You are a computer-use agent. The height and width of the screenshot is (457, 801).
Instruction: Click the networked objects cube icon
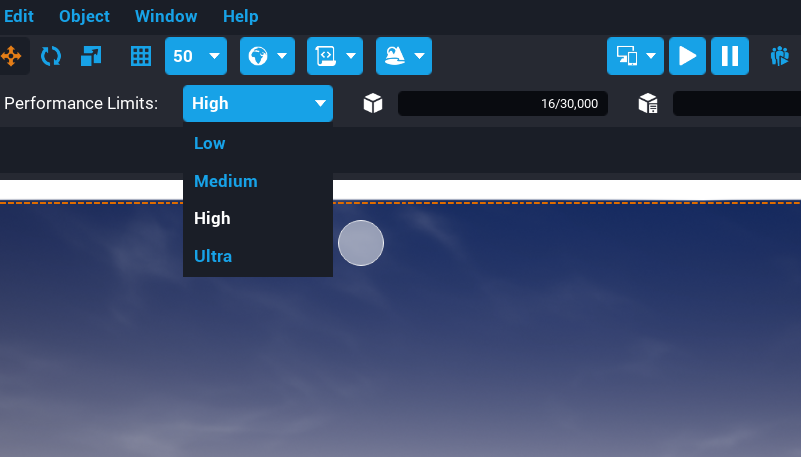click(x=648, y=104)
